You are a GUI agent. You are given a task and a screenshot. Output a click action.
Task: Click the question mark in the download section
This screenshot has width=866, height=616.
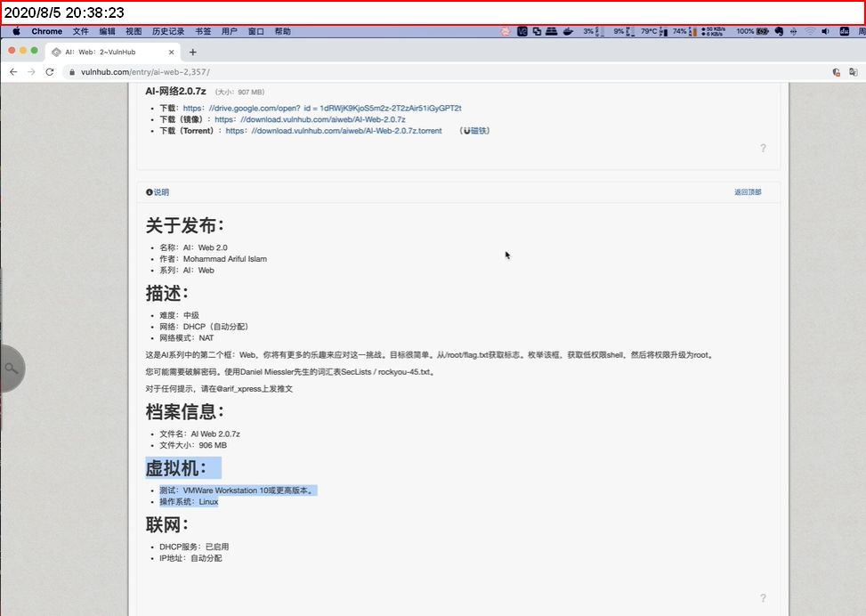coord(763,148)
